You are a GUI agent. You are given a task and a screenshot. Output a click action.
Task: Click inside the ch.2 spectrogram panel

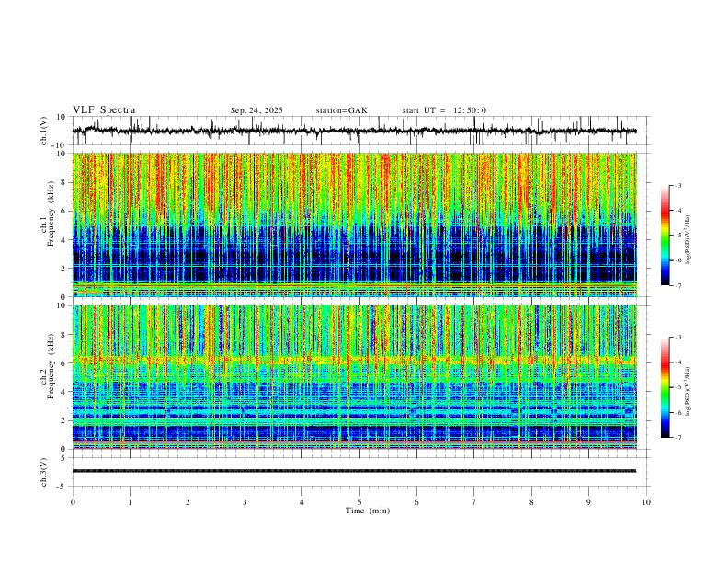[354, 377]
